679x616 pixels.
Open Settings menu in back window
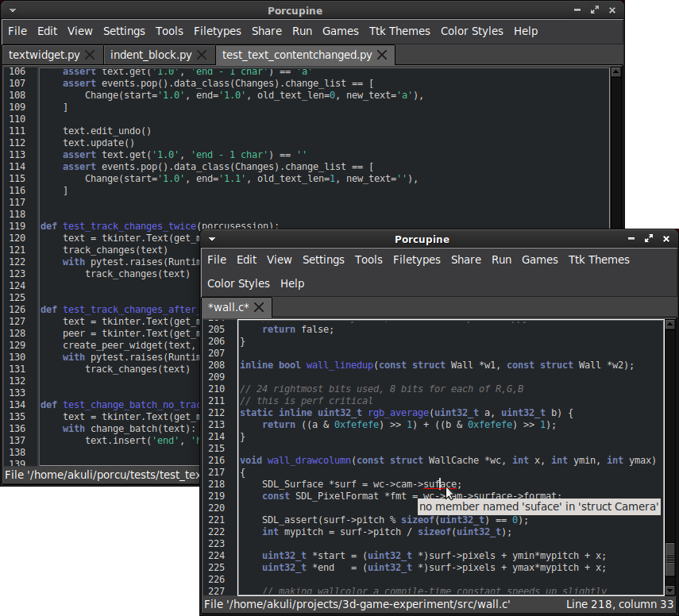point(124,31)
